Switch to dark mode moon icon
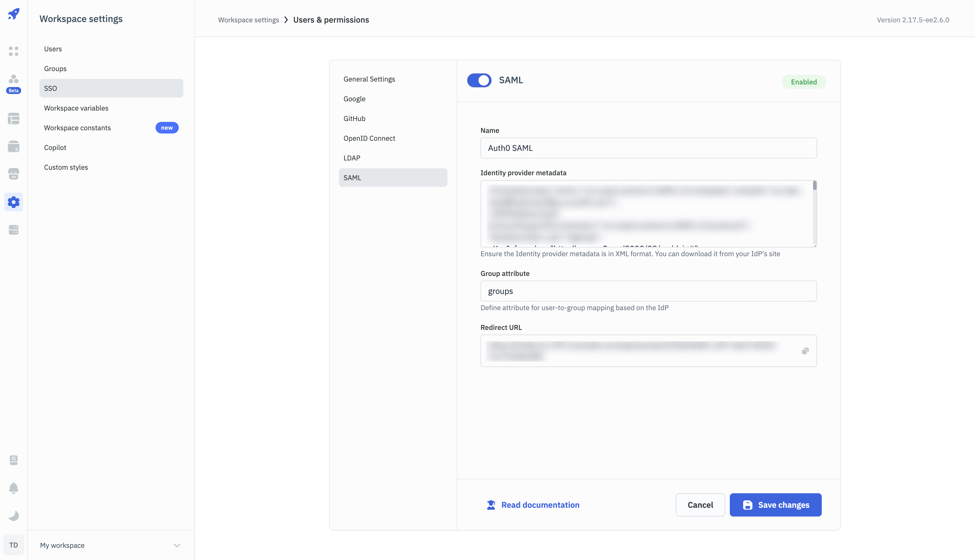This screenshot has width=975, height=560. [x=13, y=516]
